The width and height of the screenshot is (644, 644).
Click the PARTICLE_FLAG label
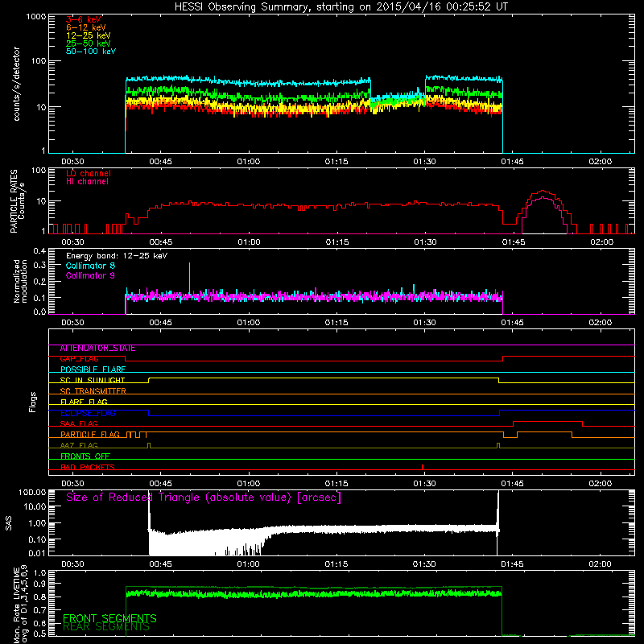pos(90,435)
